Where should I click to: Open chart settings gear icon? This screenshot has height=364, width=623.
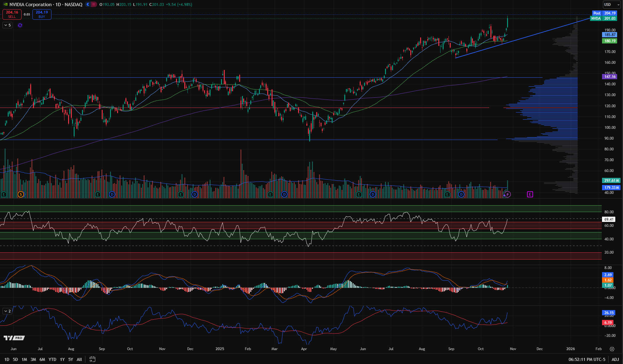612,349
